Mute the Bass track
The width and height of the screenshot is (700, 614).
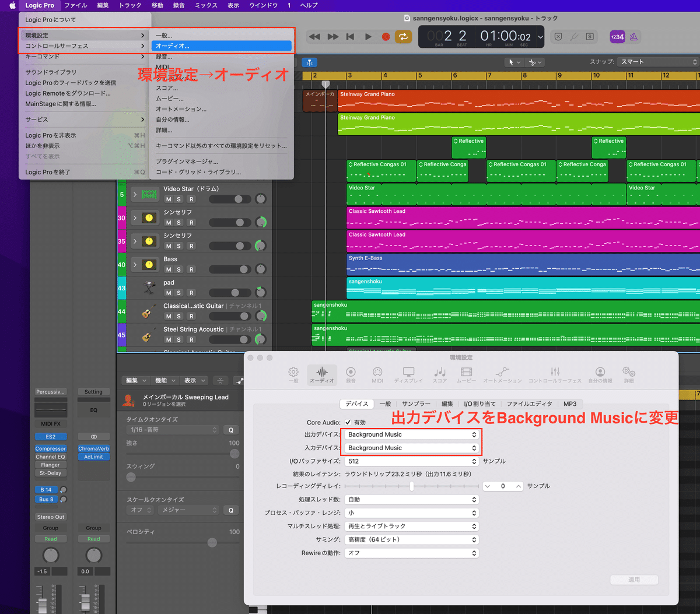click(169, 269)
